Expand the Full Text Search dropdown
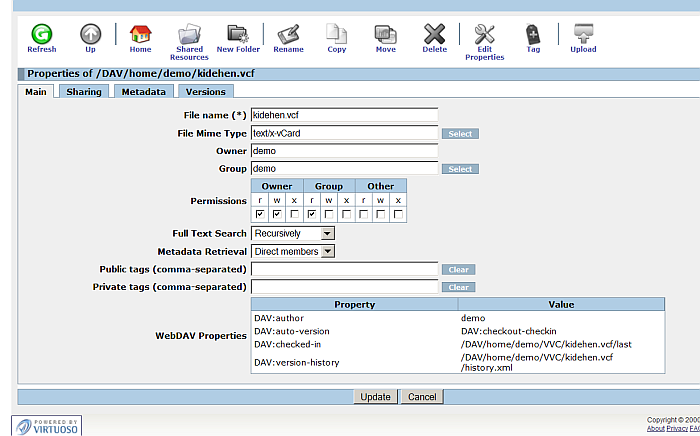 point(293,233)
